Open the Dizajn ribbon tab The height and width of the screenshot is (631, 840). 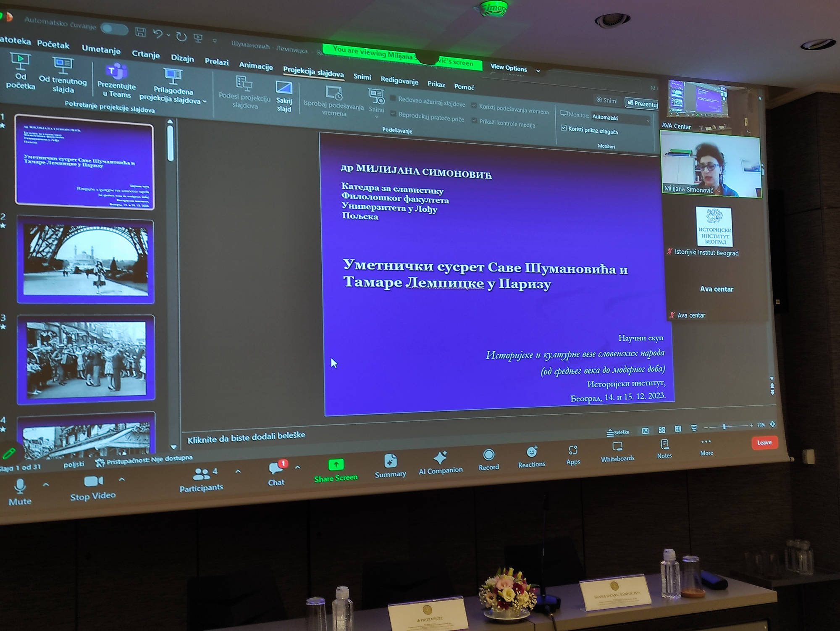click(182, 58)
